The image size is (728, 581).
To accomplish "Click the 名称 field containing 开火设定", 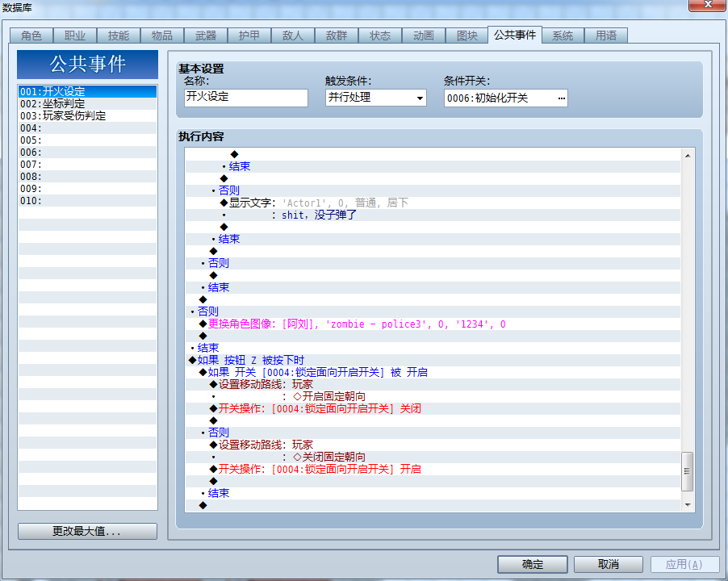I will pyautogui.click(x=246, y=98).
